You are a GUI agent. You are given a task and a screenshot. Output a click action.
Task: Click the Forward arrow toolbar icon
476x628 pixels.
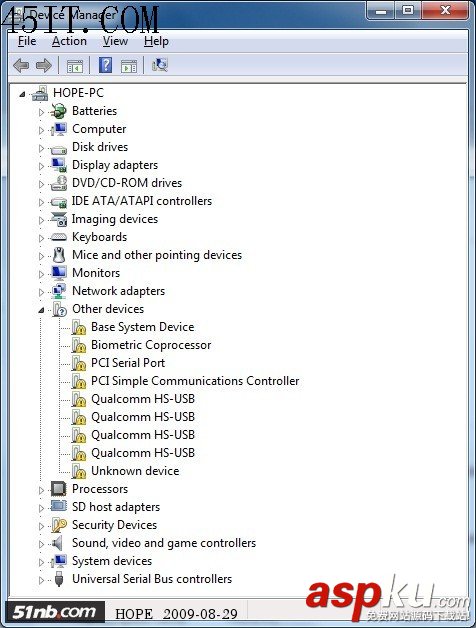coord(44,65)
